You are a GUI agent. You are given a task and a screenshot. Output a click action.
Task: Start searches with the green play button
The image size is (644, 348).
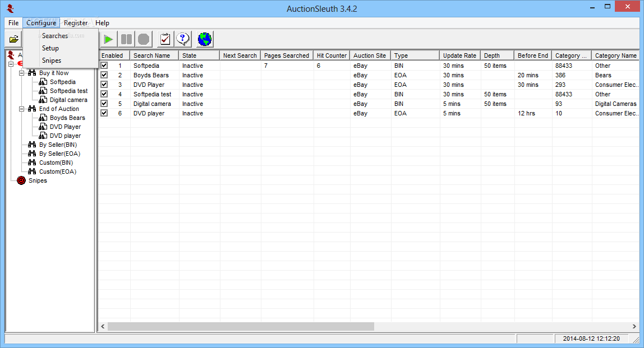pos(108,39)
